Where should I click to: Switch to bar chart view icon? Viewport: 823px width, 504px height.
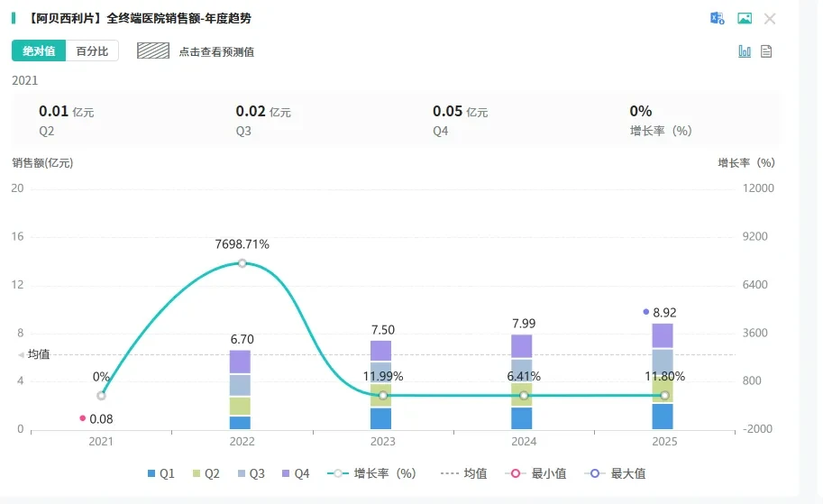click(x=745, y=51)
